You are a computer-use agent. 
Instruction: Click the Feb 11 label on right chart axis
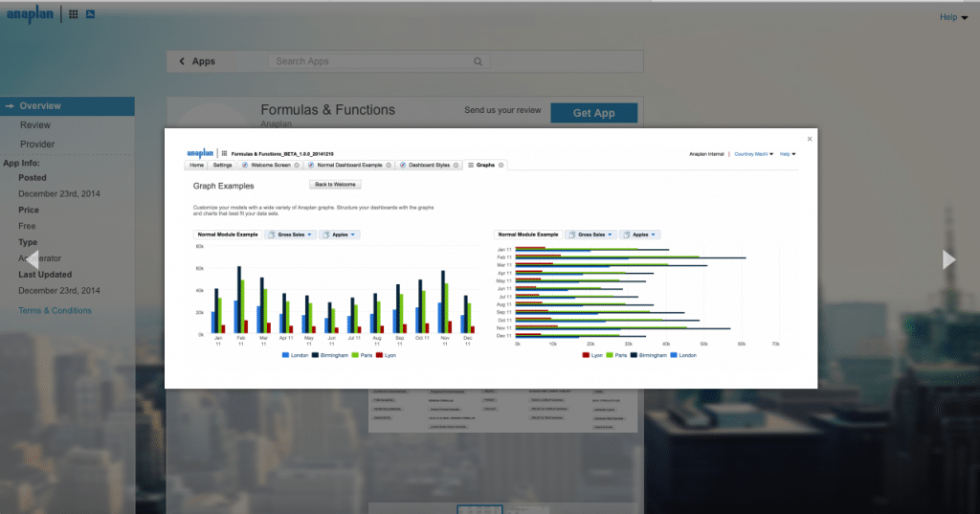[x=503, y=257]
